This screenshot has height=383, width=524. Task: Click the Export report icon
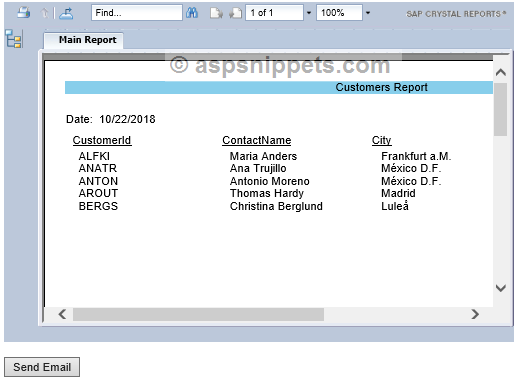(66, 13)
